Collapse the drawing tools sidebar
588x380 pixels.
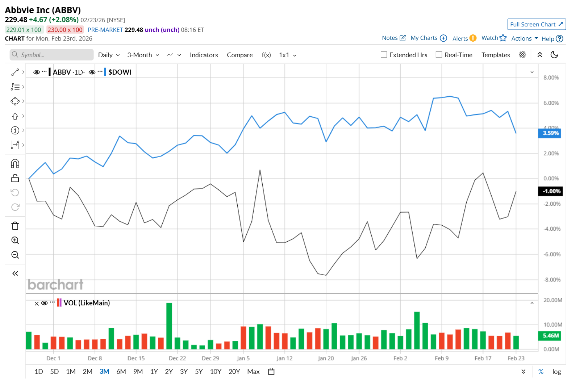(15, 273)
